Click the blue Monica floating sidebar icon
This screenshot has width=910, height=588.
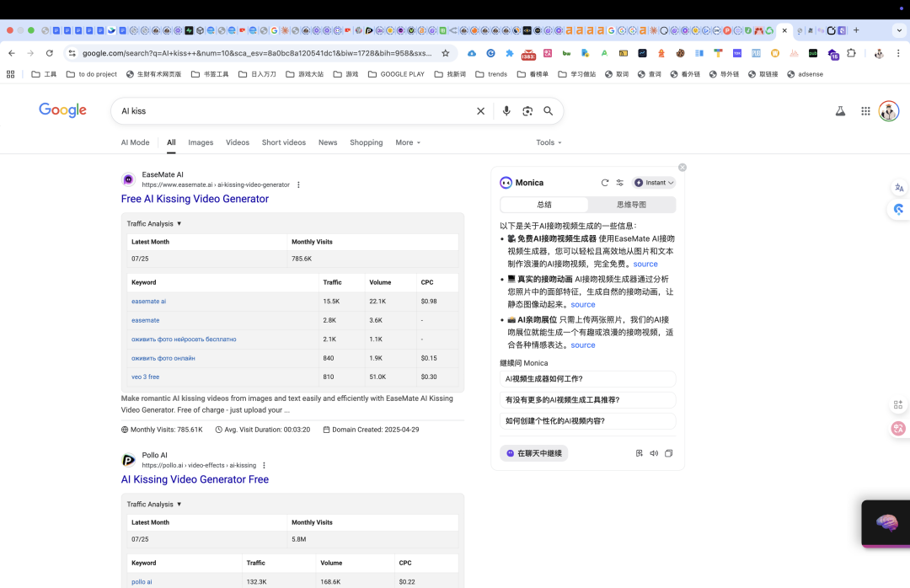click(x=898, y=209)
